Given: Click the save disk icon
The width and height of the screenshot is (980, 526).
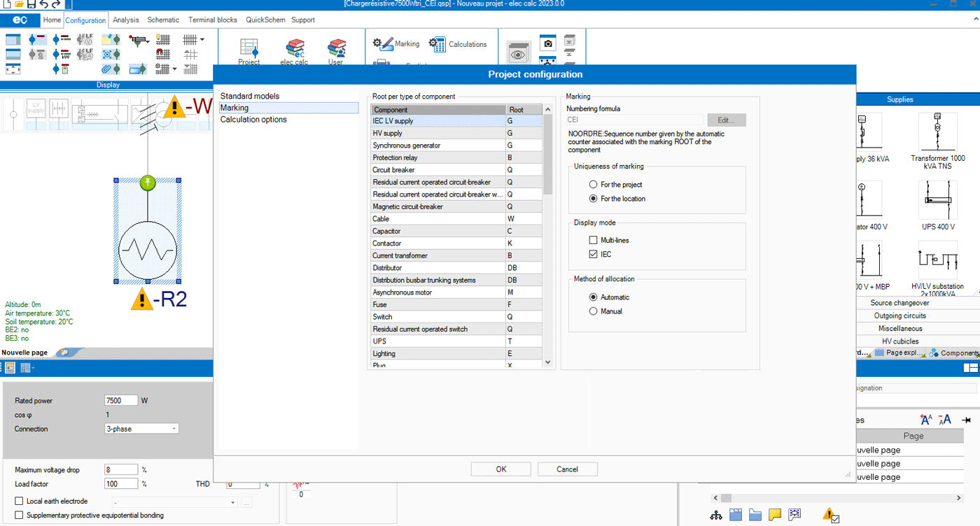Looking at the screenshot, I should pyautogui.click(x=31, y=4).
